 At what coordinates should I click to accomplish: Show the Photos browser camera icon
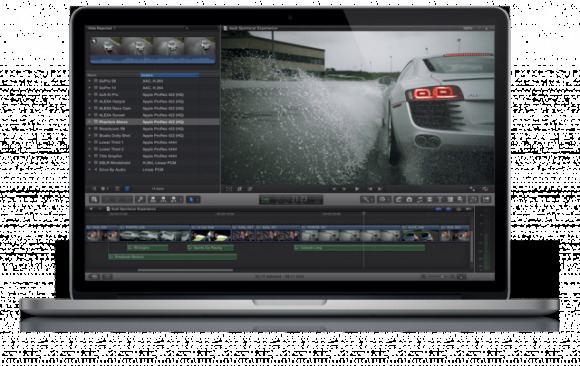click(409, 199)
